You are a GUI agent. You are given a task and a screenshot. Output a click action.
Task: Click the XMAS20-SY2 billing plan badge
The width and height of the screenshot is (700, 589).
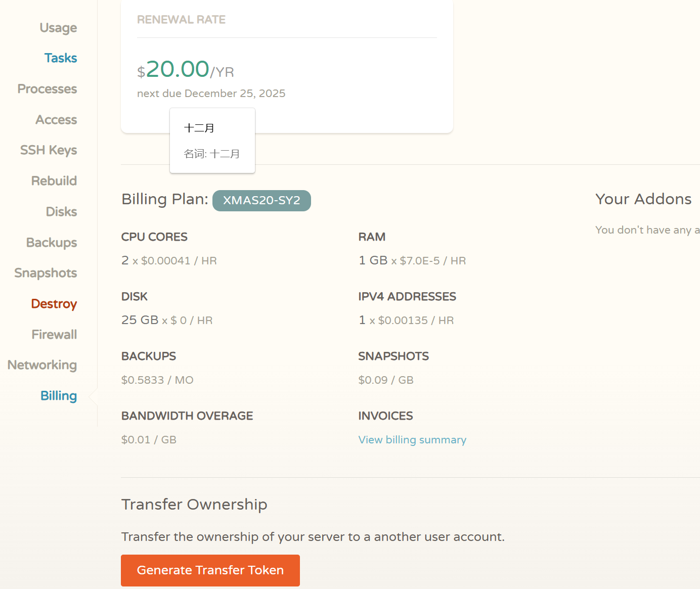click(261, 200)
